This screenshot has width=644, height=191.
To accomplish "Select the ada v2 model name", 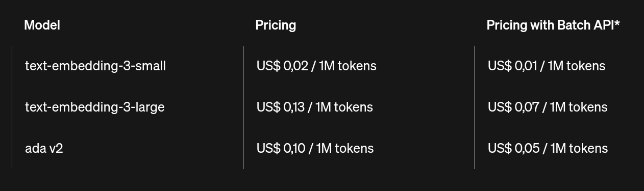I will pos(44,148).
